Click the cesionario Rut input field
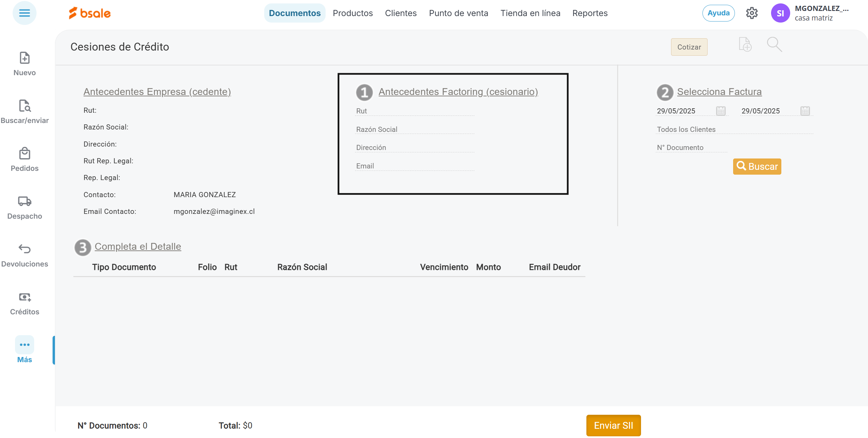868x438 pixels. pos(414,111)
